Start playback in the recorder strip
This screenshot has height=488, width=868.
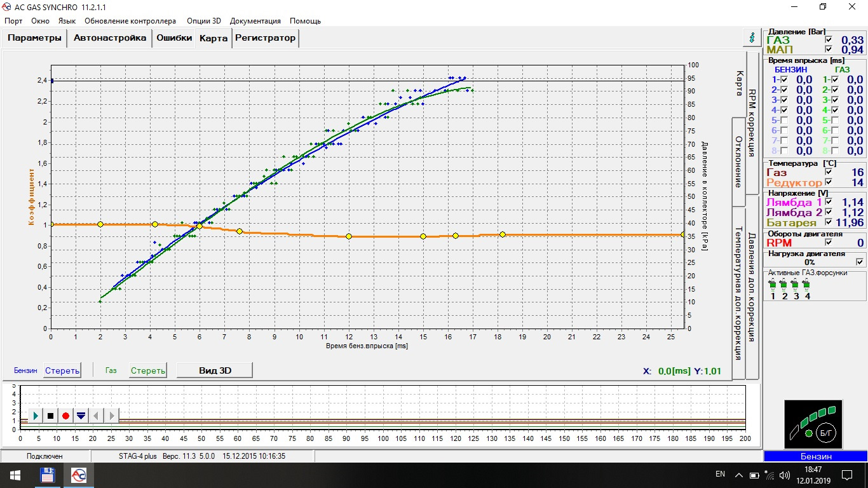tap(36, 416)
